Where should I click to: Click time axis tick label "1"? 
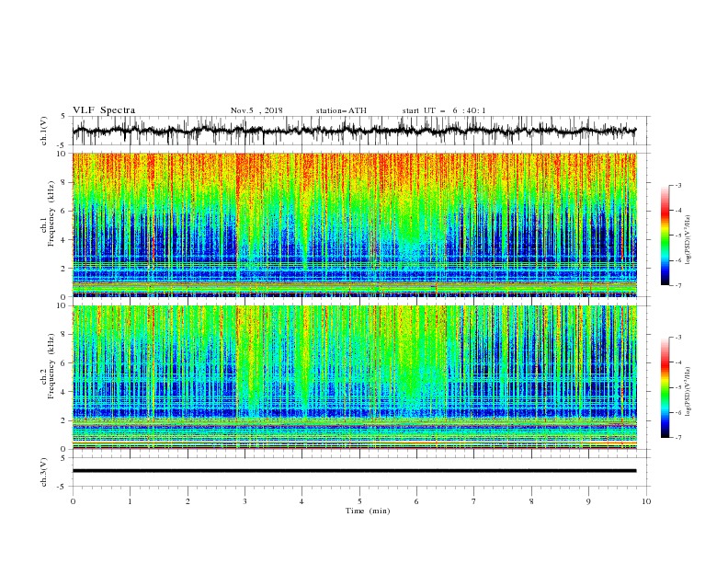[130, 501]
